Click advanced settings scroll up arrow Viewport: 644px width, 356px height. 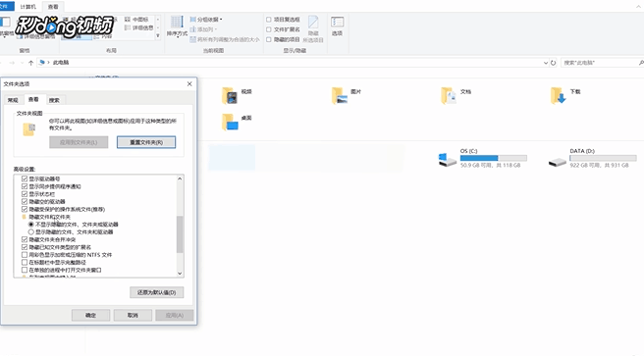click(180, 178)
